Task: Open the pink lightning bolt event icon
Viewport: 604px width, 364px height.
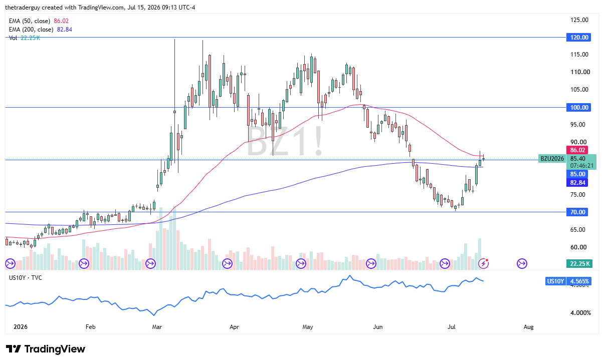Action: [x=484, y=263]
